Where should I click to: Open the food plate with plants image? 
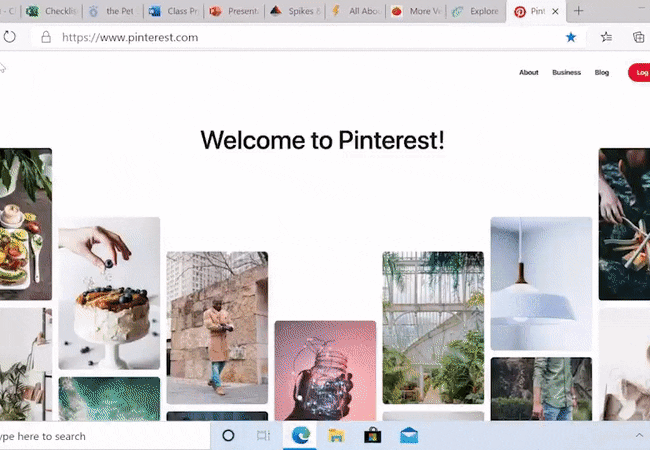(x=26, y=224)
